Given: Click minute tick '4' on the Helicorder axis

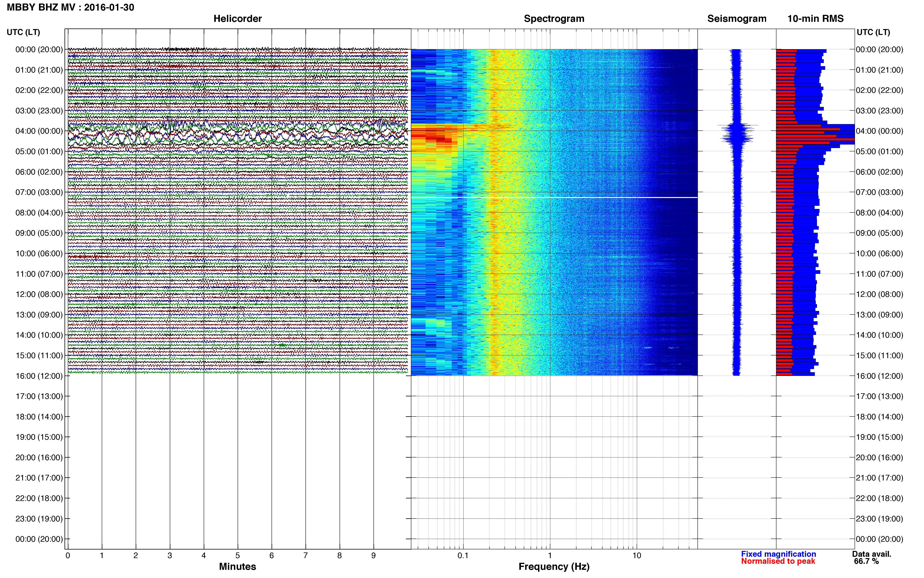Looking at the screenshot, I should [204, 555].
